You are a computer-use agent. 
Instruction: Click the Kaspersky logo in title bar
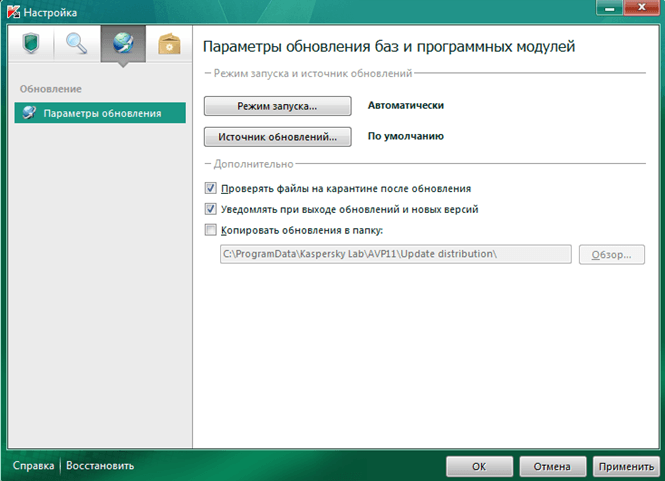pos(14,12)
